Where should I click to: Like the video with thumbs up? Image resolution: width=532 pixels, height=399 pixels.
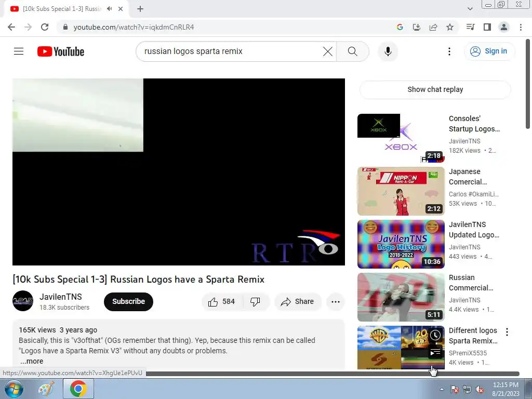tap(222, 301)
